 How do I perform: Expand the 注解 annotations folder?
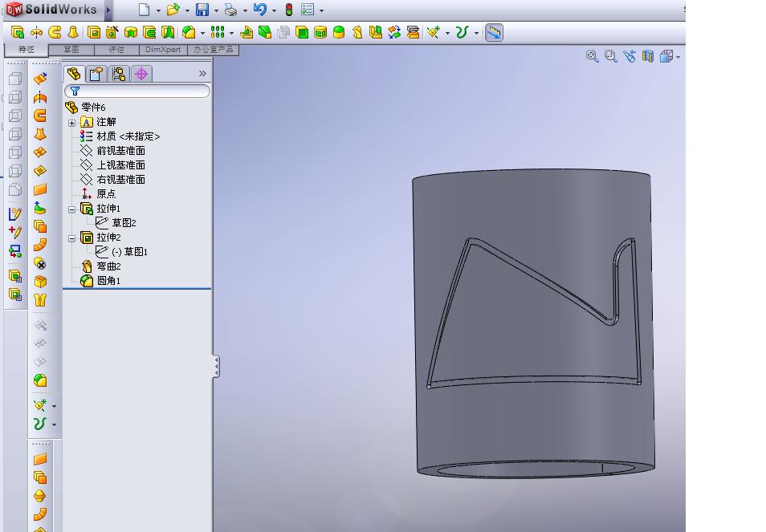(71, 123)
